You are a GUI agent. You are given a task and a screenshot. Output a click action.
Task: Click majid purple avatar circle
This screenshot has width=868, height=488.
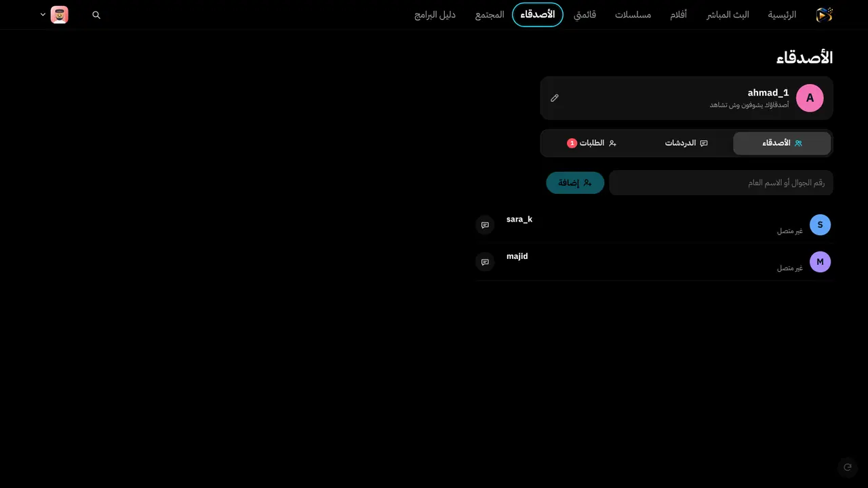tap(820, 262)
